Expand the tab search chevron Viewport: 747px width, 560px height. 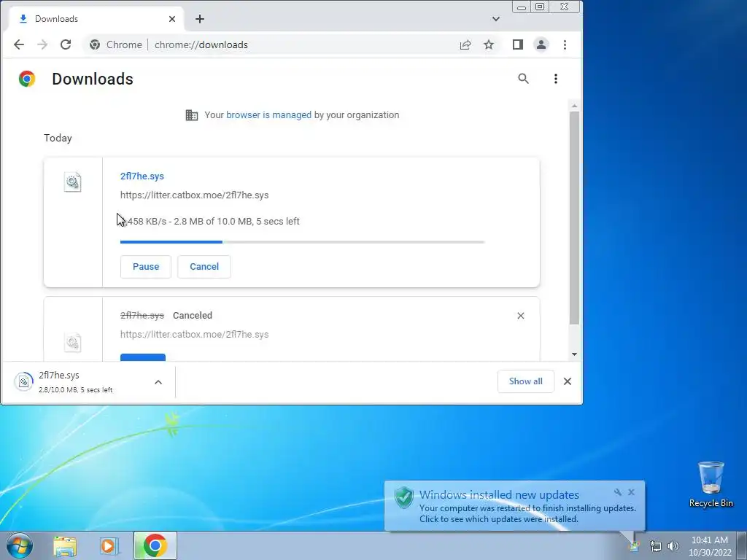[496, 19]
